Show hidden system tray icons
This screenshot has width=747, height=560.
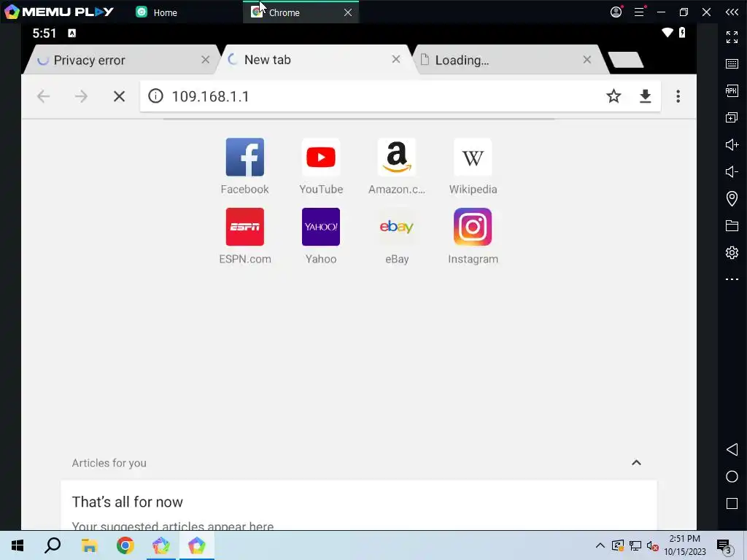pos(600,545)
